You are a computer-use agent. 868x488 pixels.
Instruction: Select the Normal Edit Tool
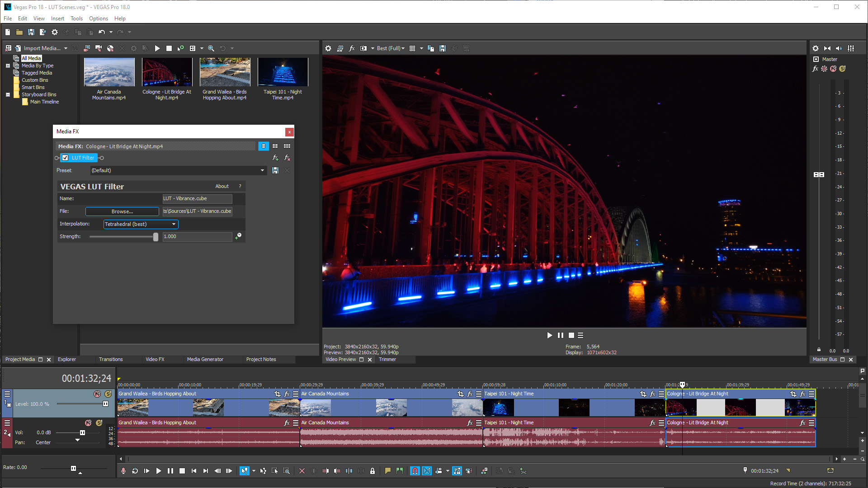tap(245, 471)
